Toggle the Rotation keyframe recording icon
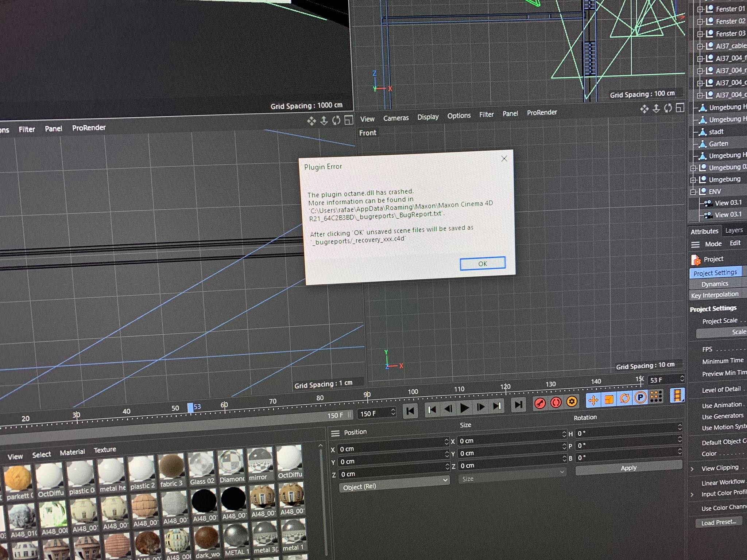The image size is (747, 560). point(624,398)
